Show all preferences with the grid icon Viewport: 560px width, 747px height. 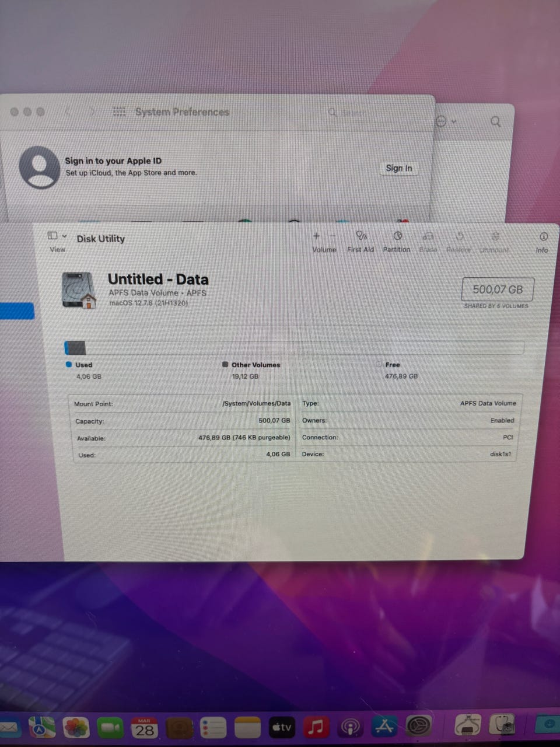pos(119,111)
